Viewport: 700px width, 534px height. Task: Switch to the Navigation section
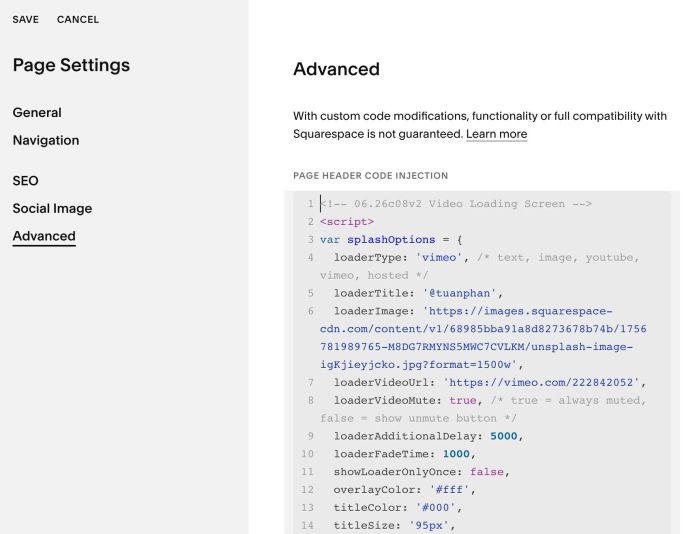click(x=46, y=140)
